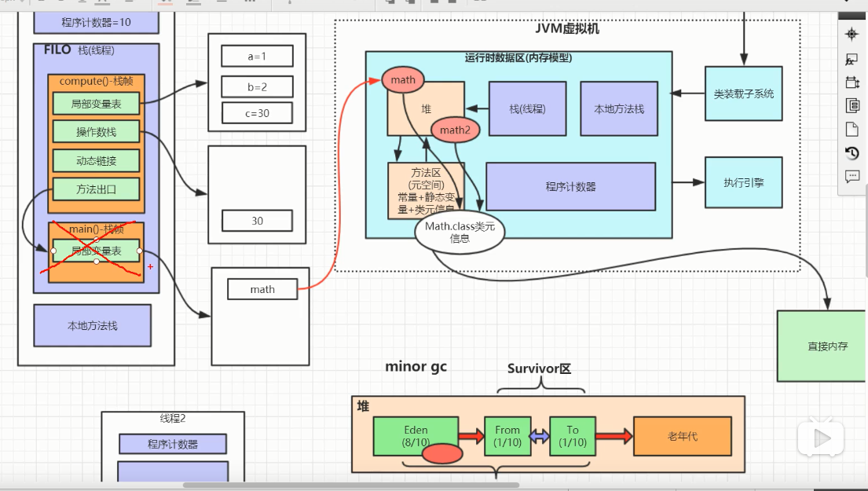Viewport: 868px width, 491px height.
Task: Select the b=2 box
Action: pos(258,87)
